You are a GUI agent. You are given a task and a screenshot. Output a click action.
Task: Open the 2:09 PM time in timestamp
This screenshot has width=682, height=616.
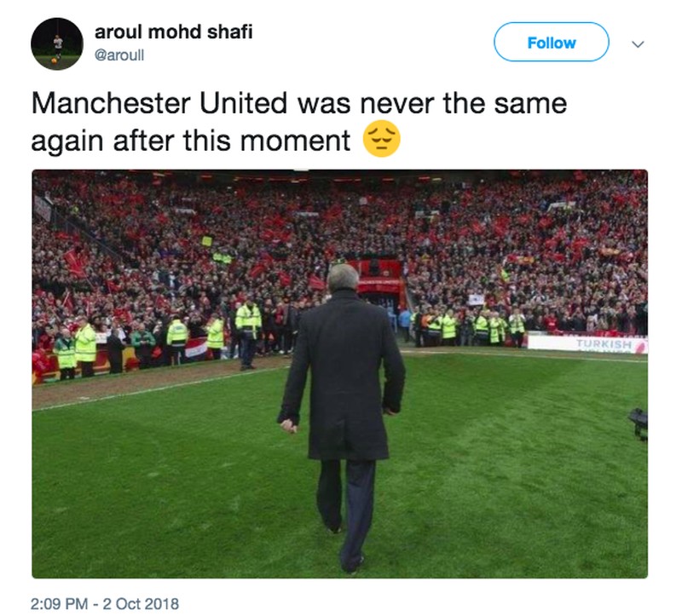[x=59, y=604]
